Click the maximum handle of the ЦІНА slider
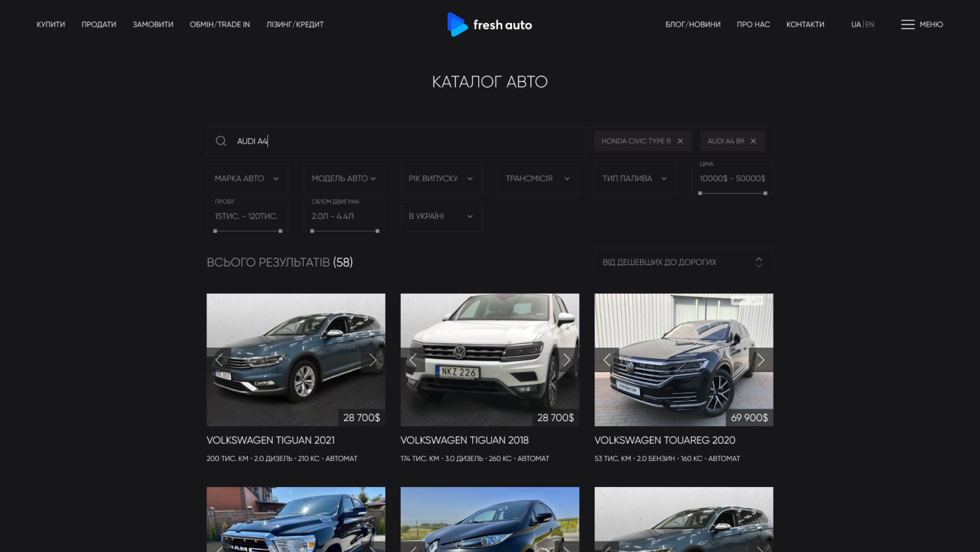 click(765, 193)
